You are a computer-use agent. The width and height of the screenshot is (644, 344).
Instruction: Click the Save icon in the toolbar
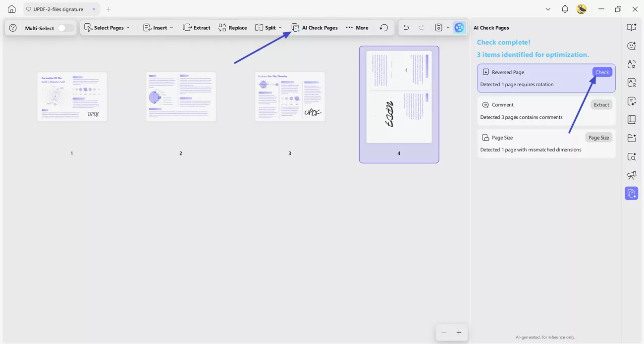[x=438, y=27]
